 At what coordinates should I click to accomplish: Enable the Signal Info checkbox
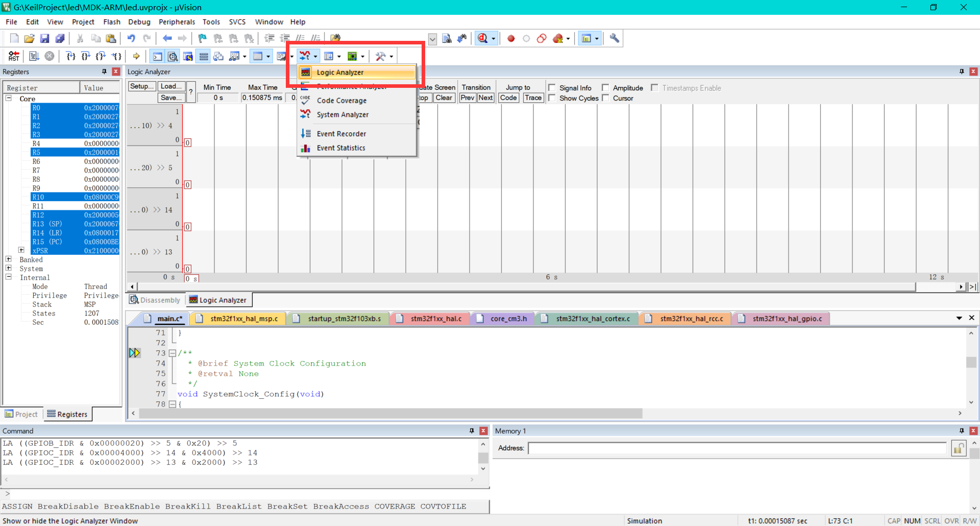click(x=552, y=88)
